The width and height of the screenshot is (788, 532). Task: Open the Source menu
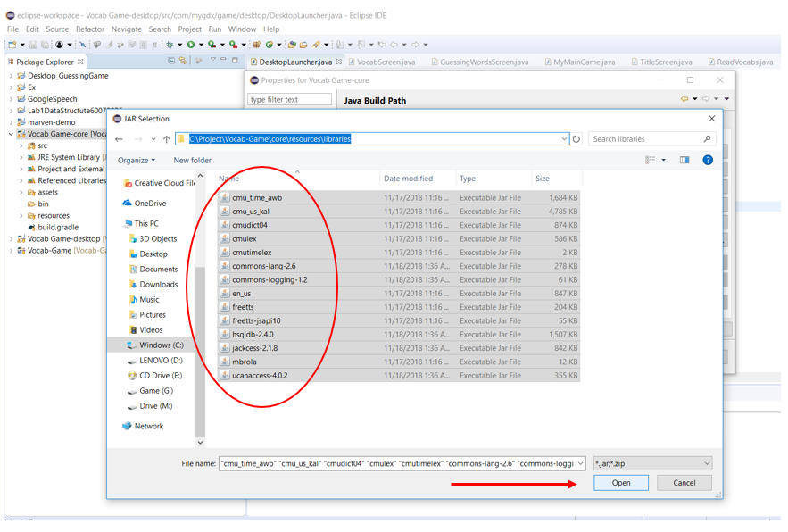coord(57,29)
